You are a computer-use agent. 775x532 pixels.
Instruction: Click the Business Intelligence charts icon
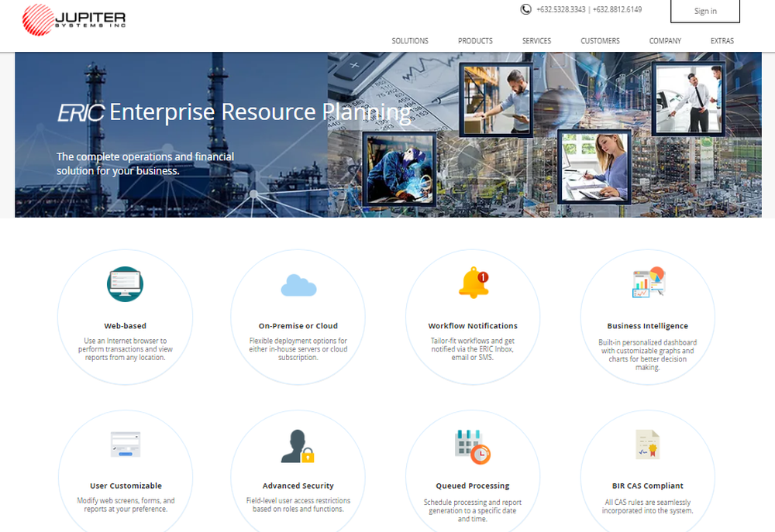[649, 282]
